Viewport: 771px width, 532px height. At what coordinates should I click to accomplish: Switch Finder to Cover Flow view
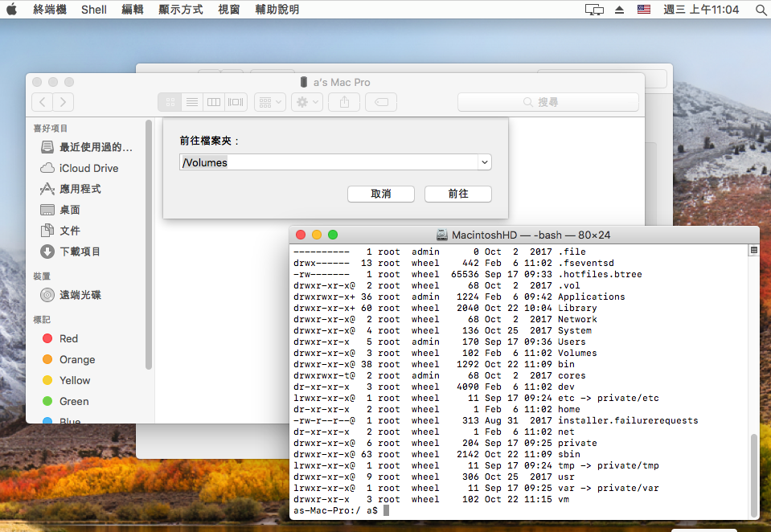(236, 102)
